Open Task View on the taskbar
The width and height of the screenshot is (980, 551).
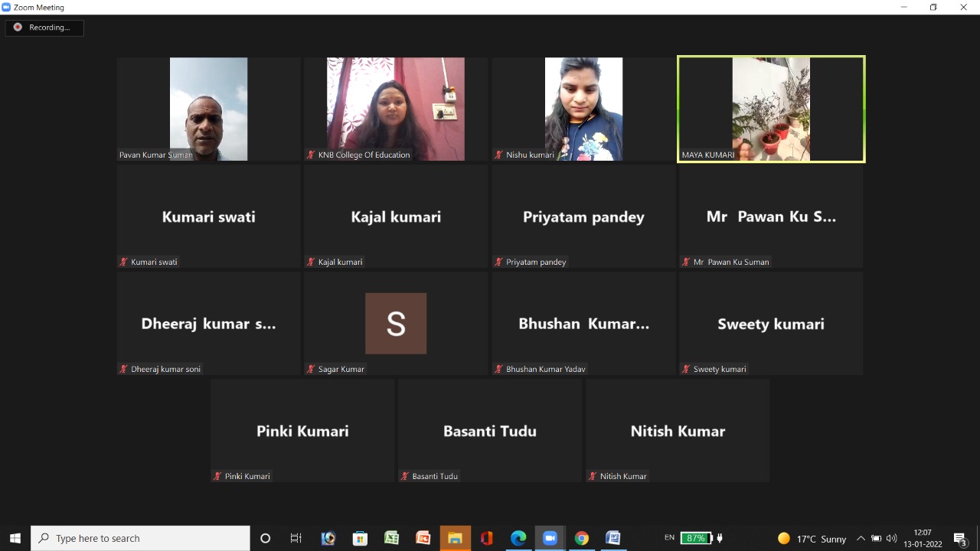click(296, 538)
